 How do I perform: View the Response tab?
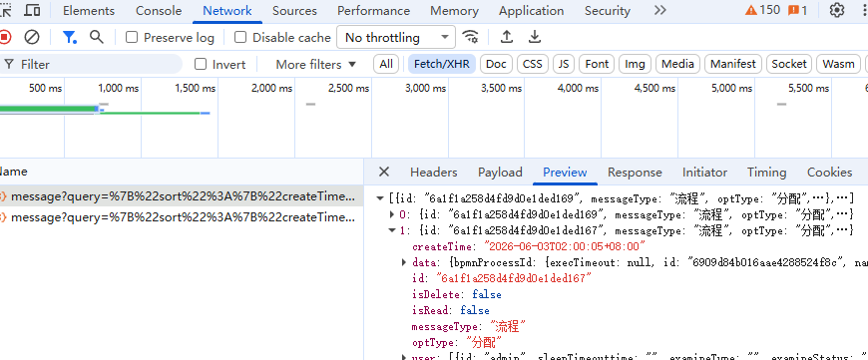click(x=635, y=172)
